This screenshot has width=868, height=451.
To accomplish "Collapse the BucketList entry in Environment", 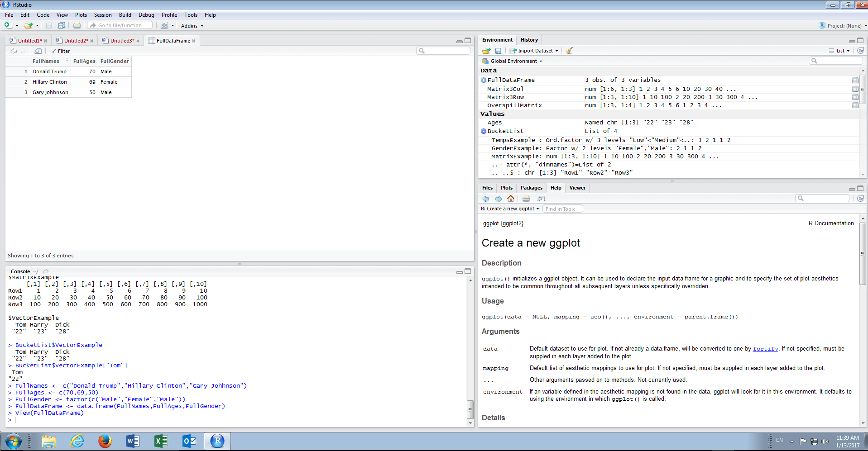I will 484,131.
